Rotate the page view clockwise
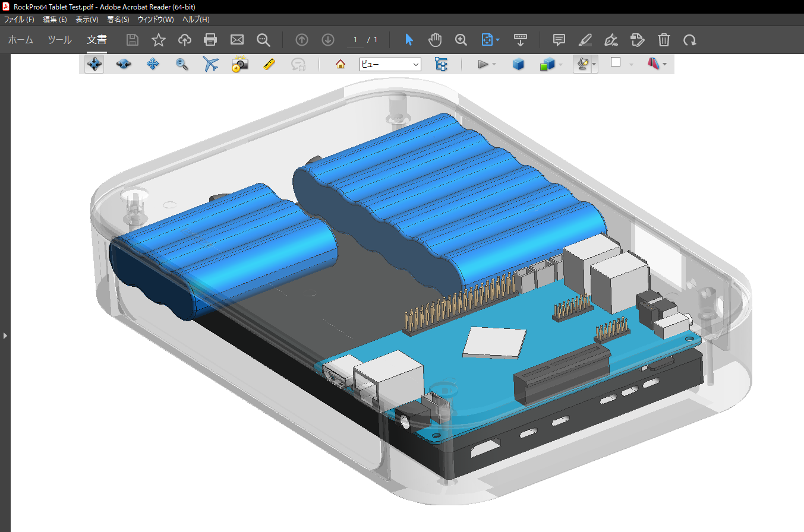Image resolution: width=804 pixels, height=532 pixels. click(x=690, y=40)
